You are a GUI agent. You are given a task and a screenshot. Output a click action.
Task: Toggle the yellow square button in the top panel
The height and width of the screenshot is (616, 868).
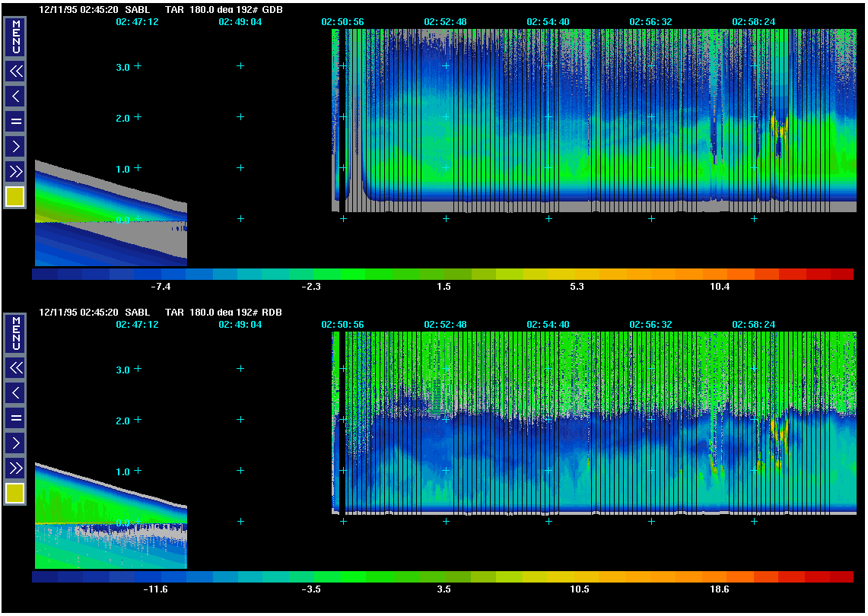pos(15,197)
